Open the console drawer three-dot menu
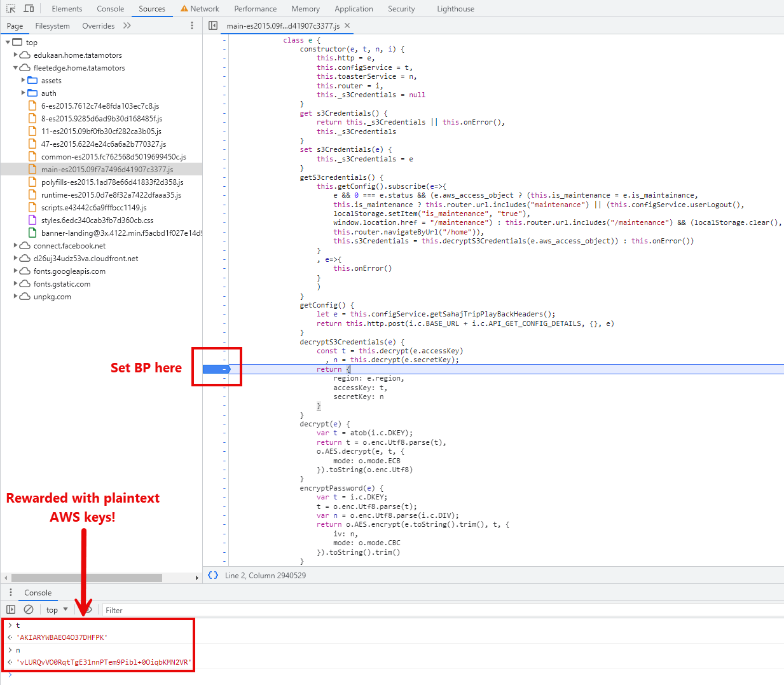The width and height of the screenshot is (784, 685). coord(11,592)
